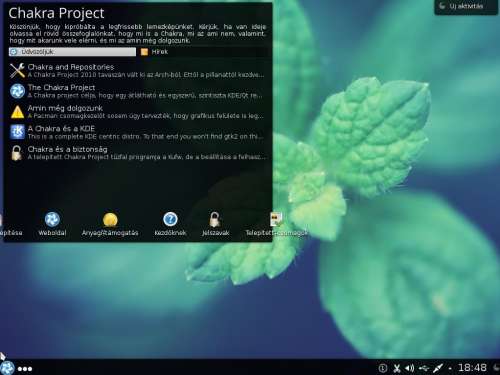
Task: Open the speaker volume tray icon
Action: point(410,368)
